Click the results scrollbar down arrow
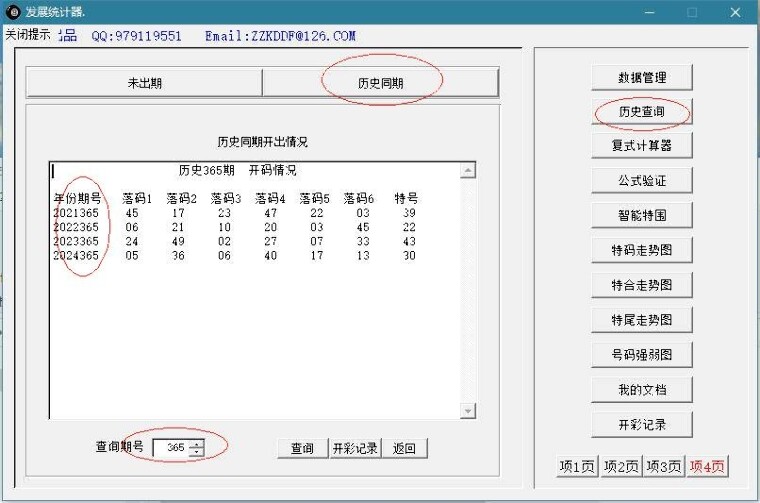Viewport: 760px width, 503px height. click(x=468, y=411)
